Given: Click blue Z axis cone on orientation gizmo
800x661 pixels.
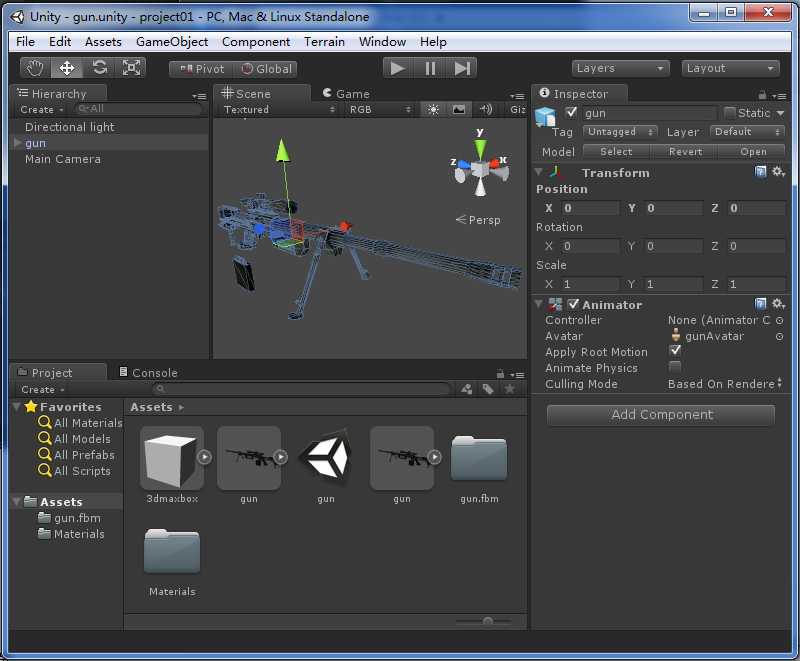Looking at the screenshot, I should [x=464, y=164].
